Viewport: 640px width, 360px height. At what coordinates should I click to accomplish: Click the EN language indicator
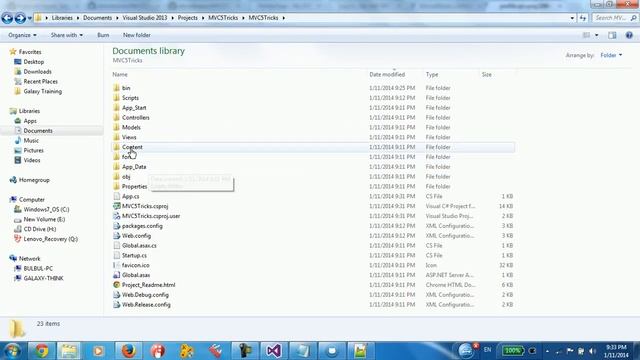[x=487, y=350]
